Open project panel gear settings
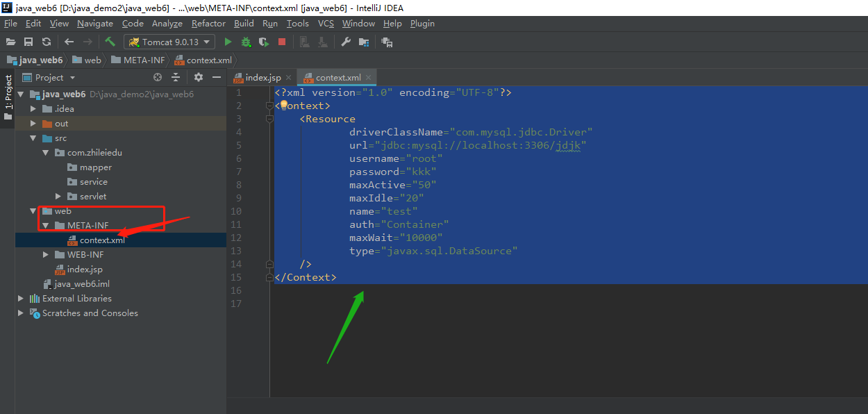The height and width of the screenshot is (414, 868). [199, 77]
